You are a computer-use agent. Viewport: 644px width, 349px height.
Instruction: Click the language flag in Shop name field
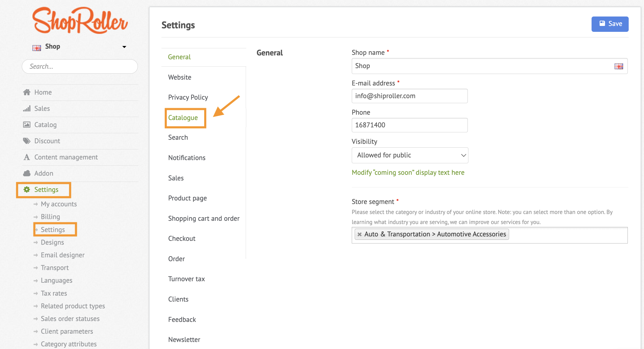[x=619, y=66]
